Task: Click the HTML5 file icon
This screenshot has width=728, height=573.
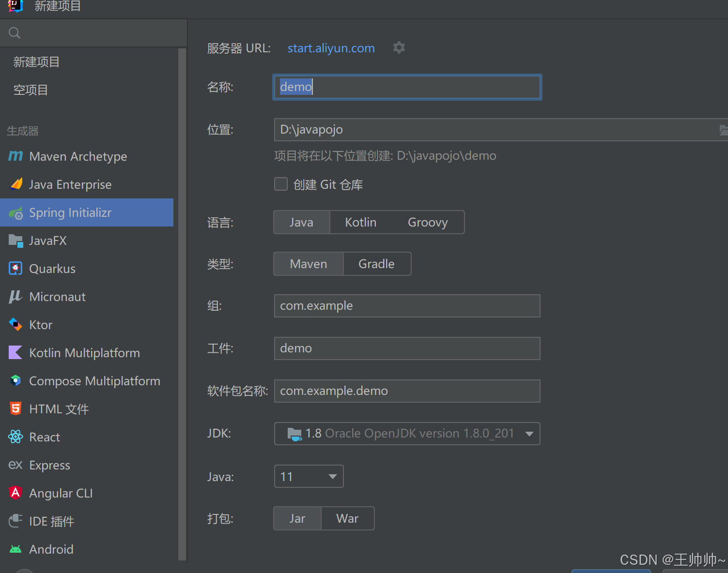Action: tap(15, 408)
